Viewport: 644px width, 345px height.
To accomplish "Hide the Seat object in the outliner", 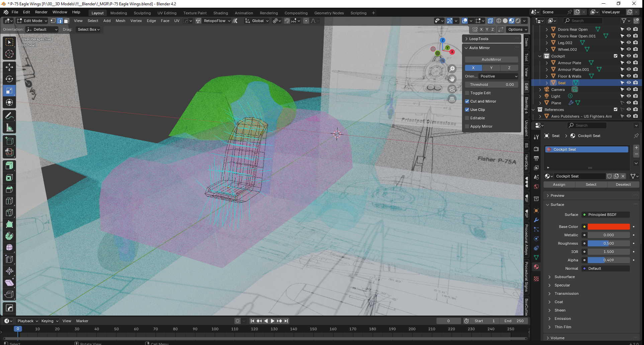I will tap(629, 83).
